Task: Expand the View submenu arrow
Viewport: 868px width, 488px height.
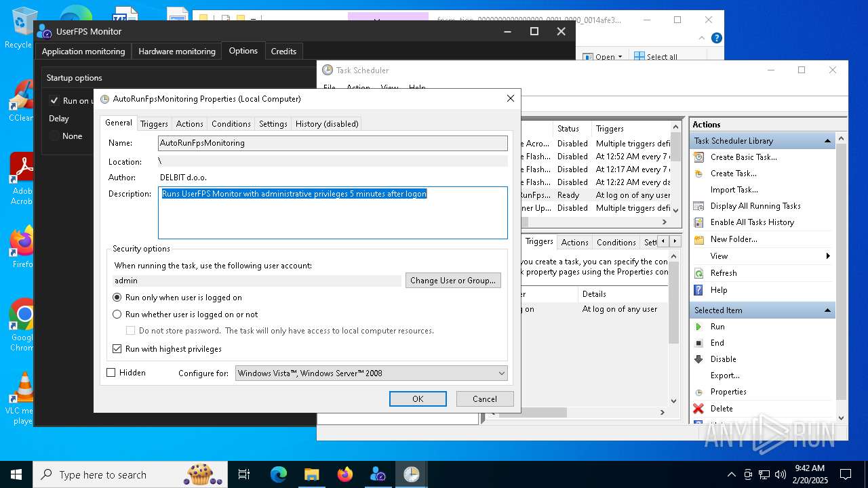Action: pos(828,256)
